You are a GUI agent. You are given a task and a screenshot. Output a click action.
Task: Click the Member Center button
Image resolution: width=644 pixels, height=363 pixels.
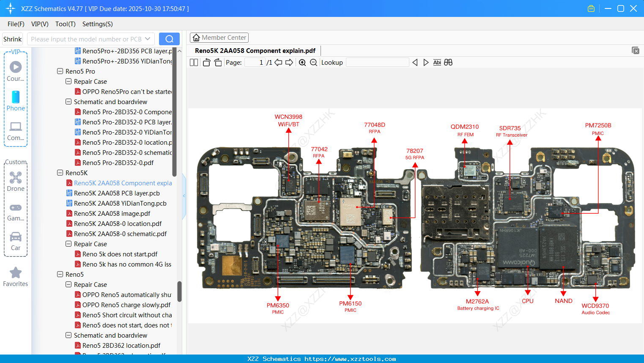coord(219,37)
